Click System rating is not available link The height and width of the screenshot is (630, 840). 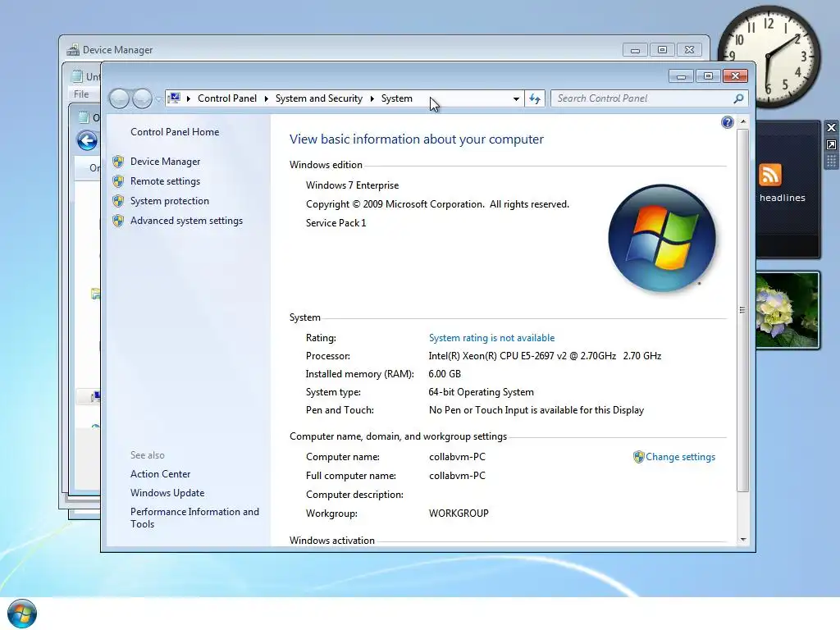(x=491, y=338)
